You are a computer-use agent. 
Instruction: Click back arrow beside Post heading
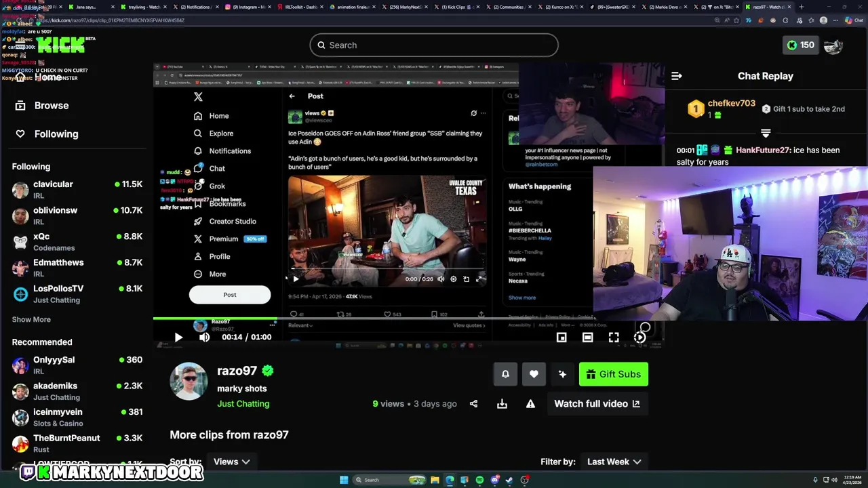(x=292, y=96)
